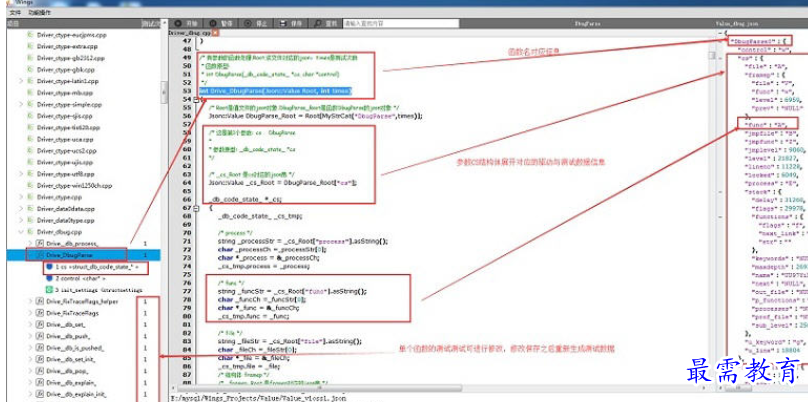Click the '3 init_settings' green parameter icon
This screenshot has width=808, height=402.
coord(51,290)
